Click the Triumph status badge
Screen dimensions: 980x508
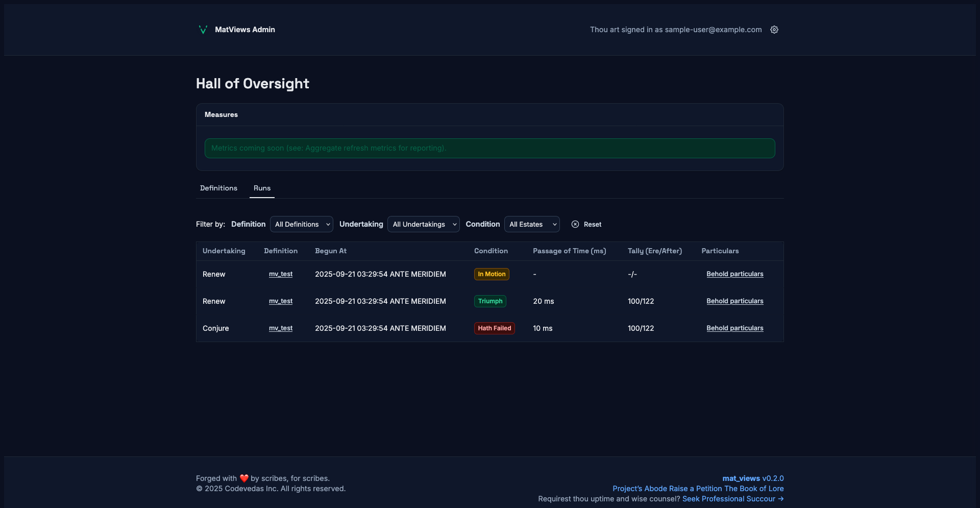click(x=490, y=301)
